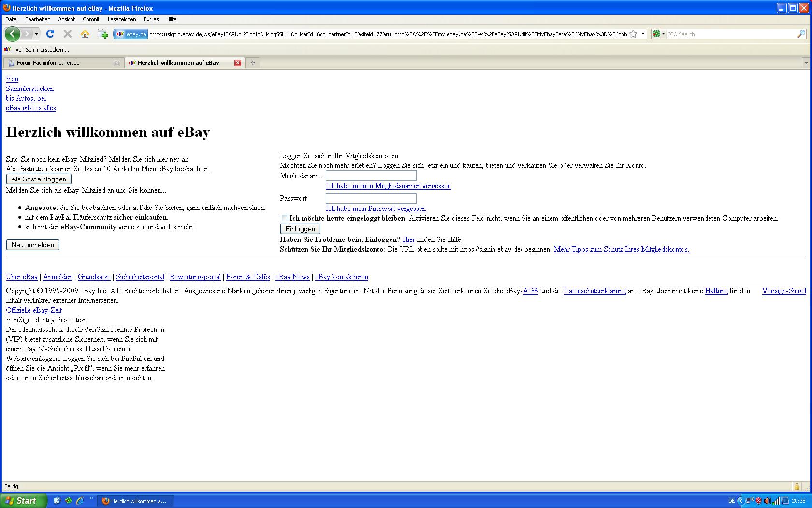Open Show Desktop quick launch icon
Image resolution: width=812 pixels, height=508 pixels.
[x=57, y=501]
